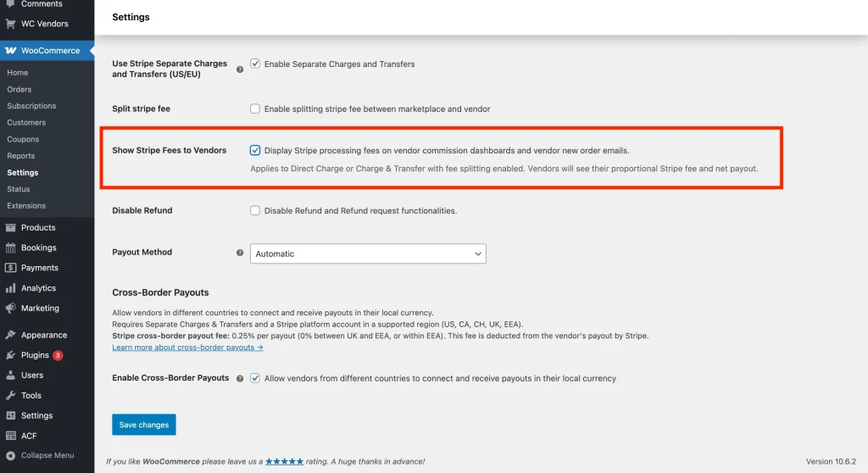Click the Split stripe fee label
This screenshot has width=868, height=473.
142,109
